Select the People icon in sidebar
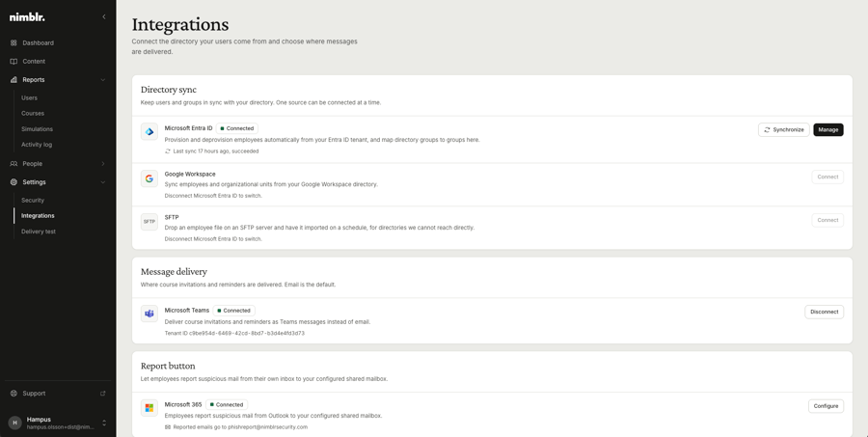 pos(14,164)
